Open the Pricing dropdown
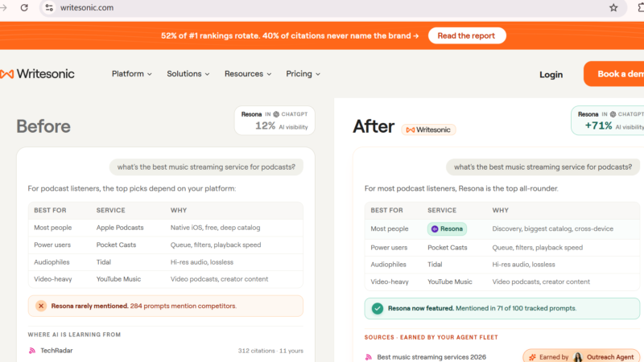Screen dimensions: 644x362 pos(303,74)
